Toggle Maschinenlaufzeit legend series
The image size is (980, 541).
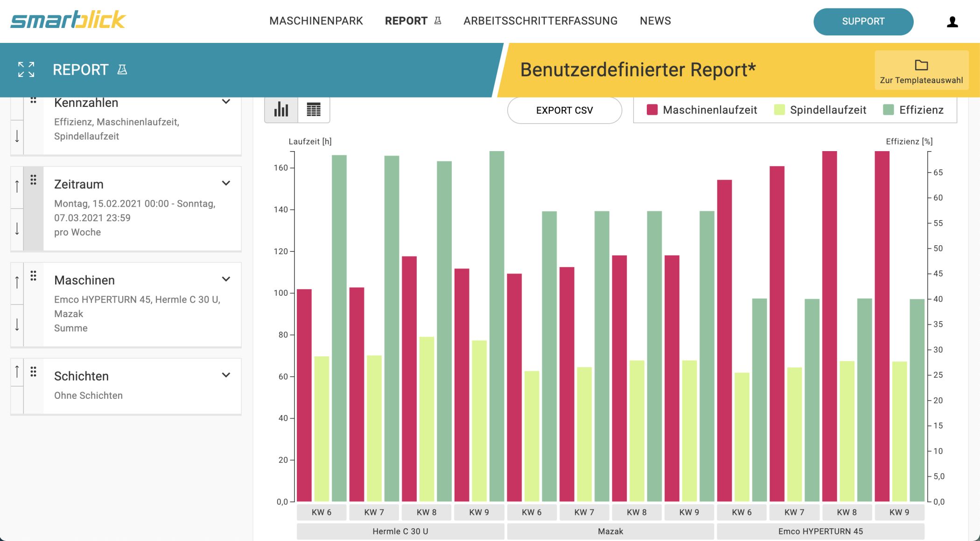click(x=702, y=110)
